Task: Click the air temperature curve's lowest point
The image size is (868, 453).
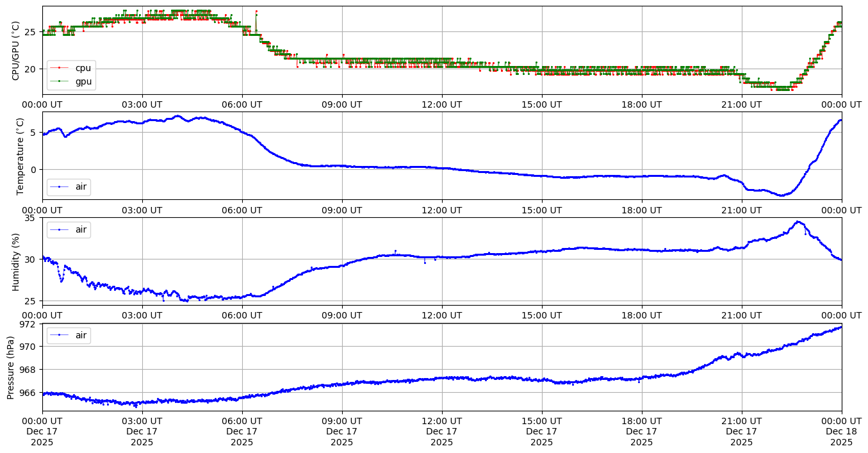Action: tap(782, 195)
